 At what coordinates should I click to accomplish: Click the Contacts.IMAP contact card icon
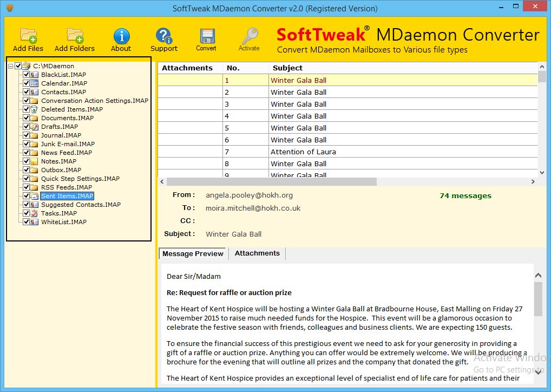click(34, 92)
